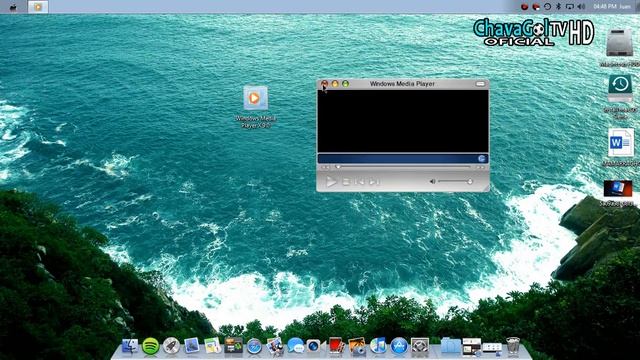Screen dimensions: 640x360
Task: Click the clock in the menu bar
Action: coord(604,7)
